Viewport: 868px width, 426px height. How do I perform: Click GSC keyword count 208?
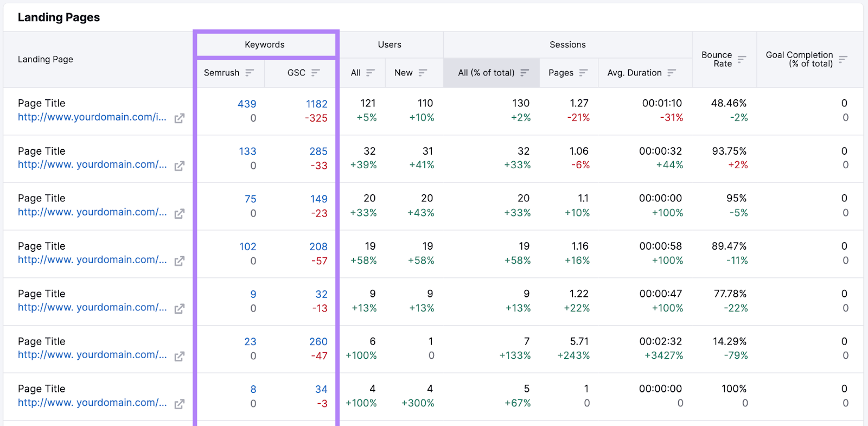point(318,247)
